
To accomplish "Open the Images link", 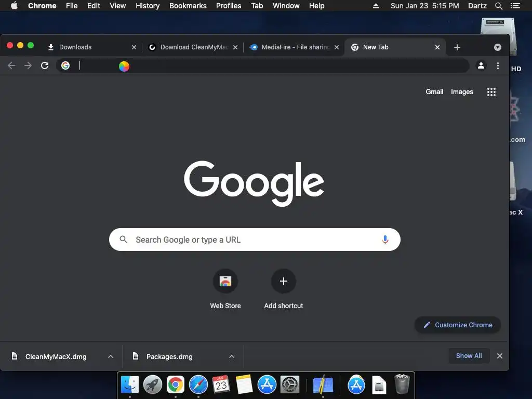I will point(462,91).
